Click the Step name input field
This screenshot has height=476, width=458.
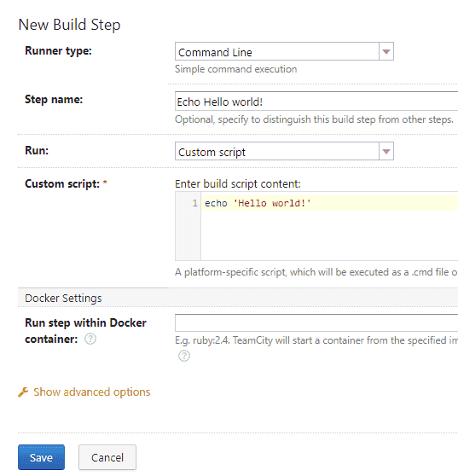coord(316,102)
